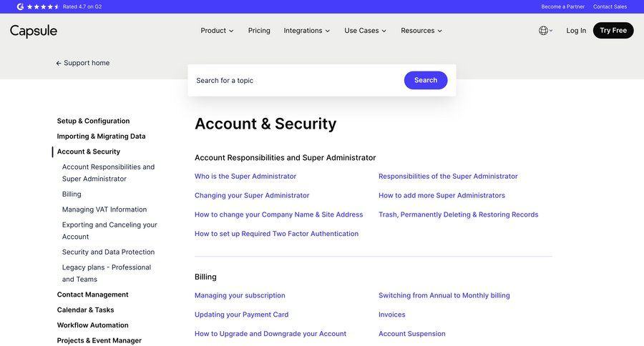Screen dimensions: 644x346
Task: Open Updating your Payment Card article
Action: coord(241,315)
